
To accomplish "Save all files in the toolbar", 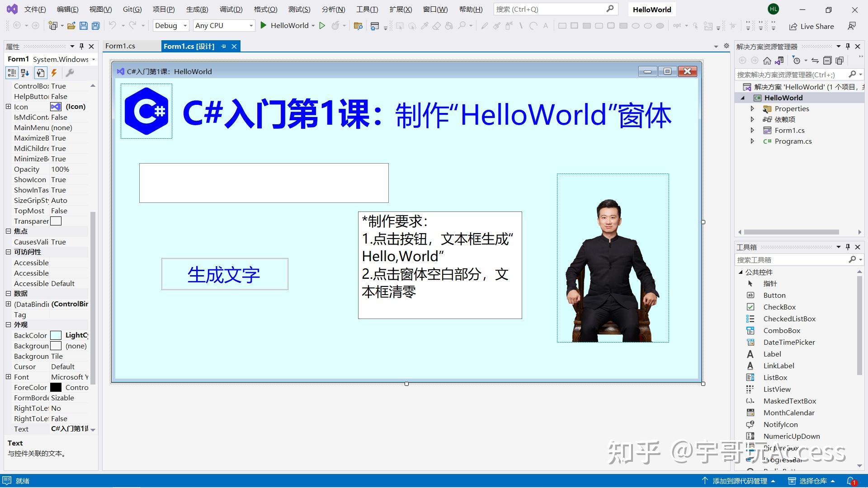I will 95,26.
